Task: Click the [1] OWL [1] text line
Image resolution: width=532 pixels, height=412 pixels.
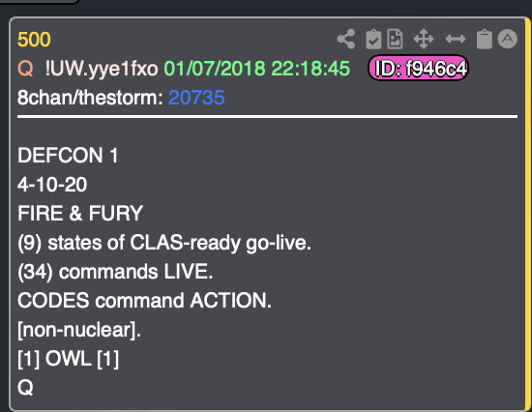Action: click(x=69, y=359)
